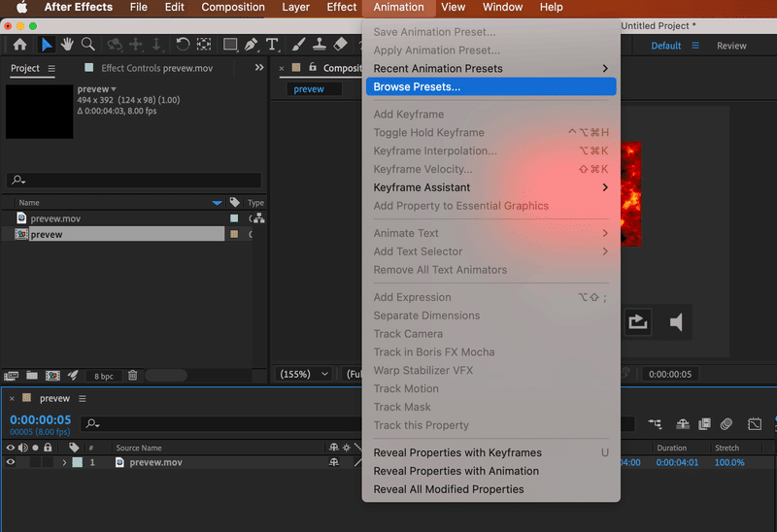
Task: Toggle eye visibility for prevew.mov layer
Action: (x=11, y=462)
